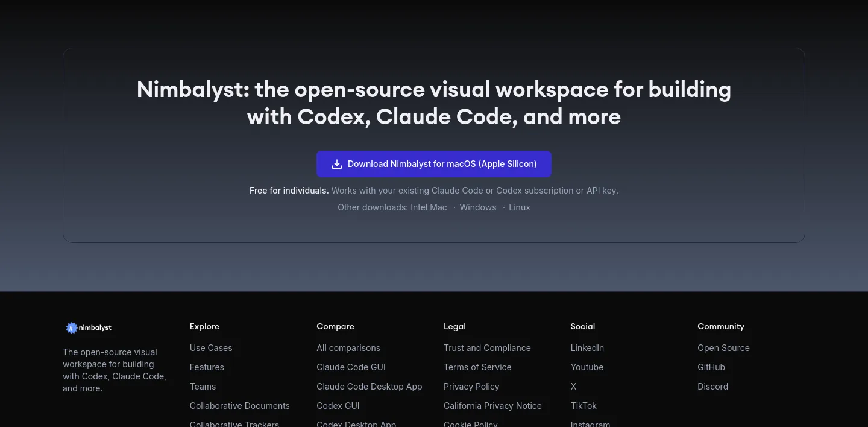Open the Teams link under Explore
The image size is (868, 427).
click(203, 387)
